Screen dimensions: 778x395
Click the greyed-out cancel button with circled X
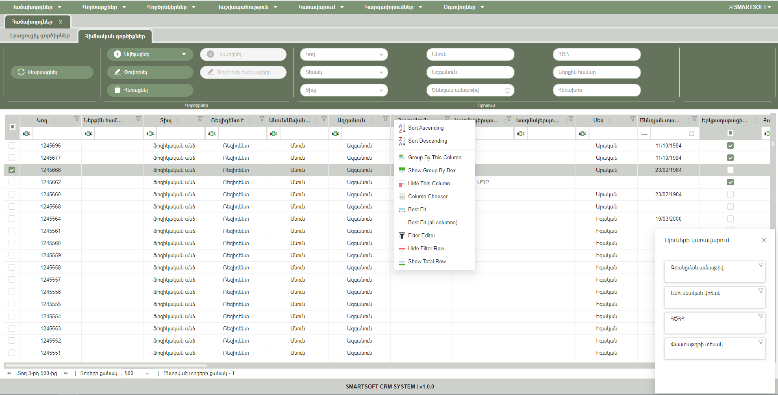243,54
